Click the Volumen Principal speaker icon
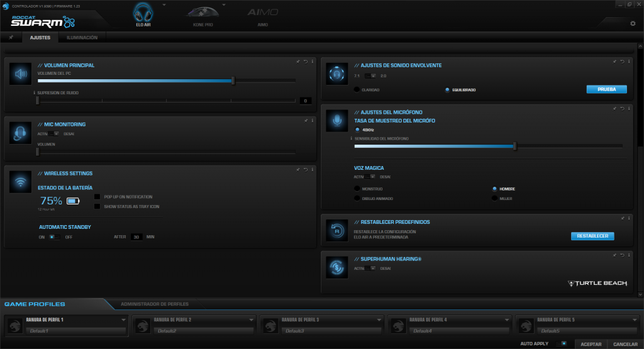This screenshot has width=644, height=349. pos(21,74)
